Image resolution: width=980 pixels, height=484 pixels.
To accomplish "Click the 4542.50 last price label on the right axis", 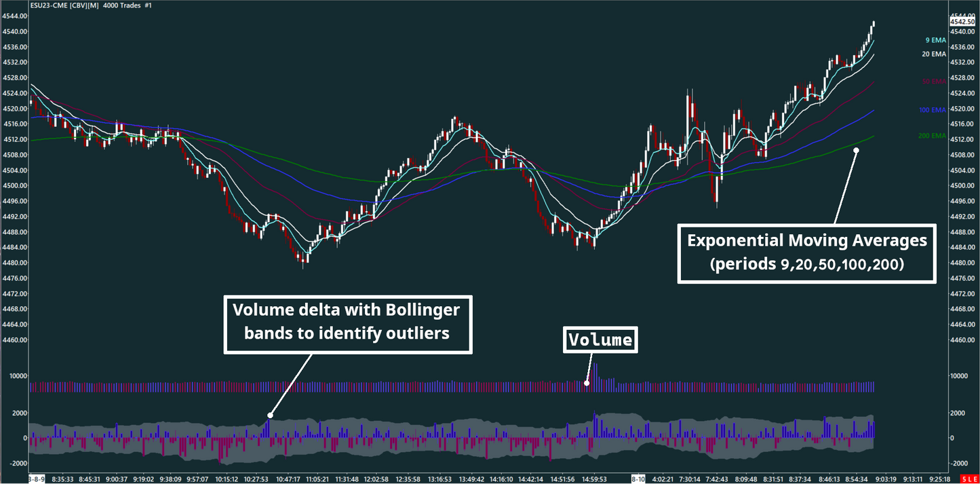I will pyautogui.click(x=964, y=20).
